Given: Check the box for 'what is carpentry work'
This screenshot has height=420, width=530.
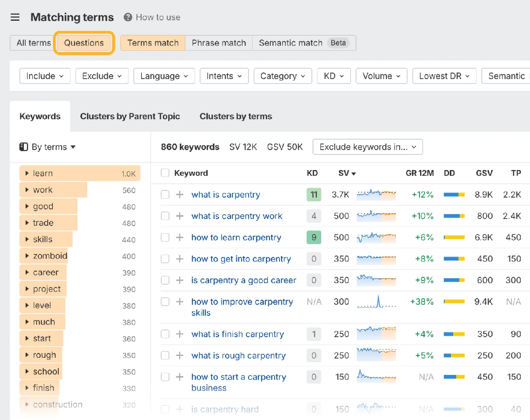Looking at the screenshot, I should tap(165, 216).
